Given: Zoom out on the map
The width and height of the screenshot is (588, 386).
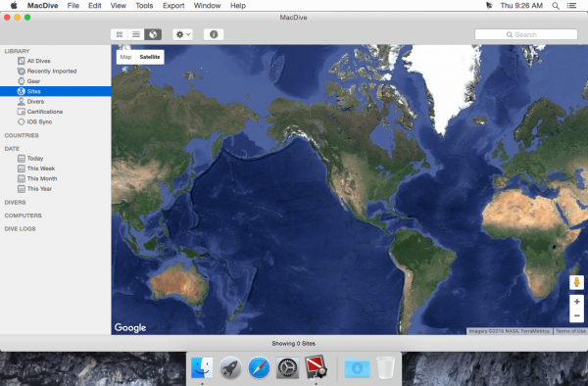Looking at the screenshot, I should (x=577, y=315).
